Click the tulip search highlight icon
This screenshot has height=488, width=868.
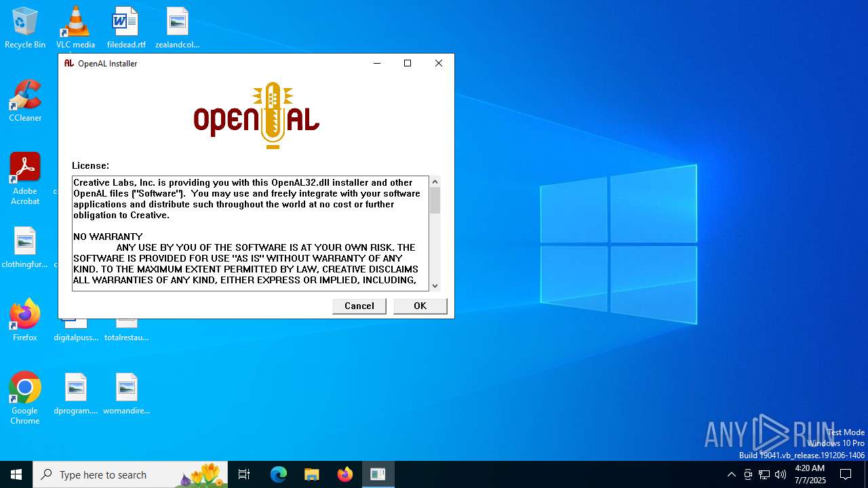(201, 474)
